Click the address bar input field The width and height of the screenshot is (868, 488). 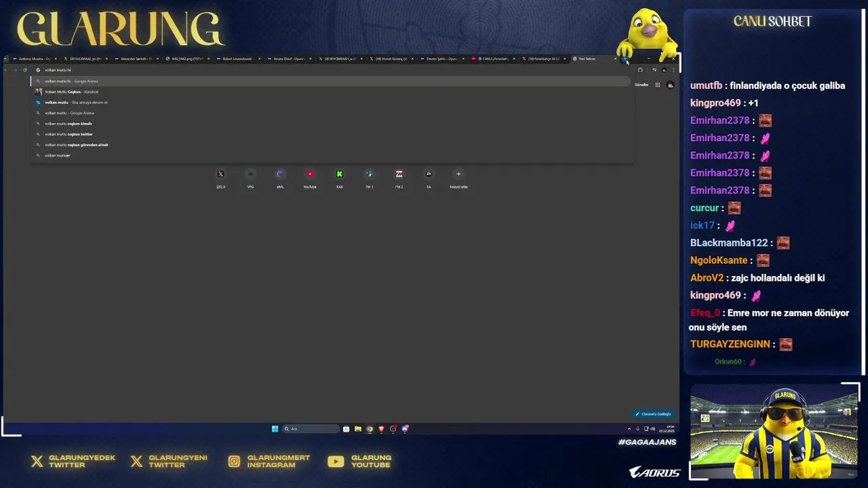pos(332,70)
